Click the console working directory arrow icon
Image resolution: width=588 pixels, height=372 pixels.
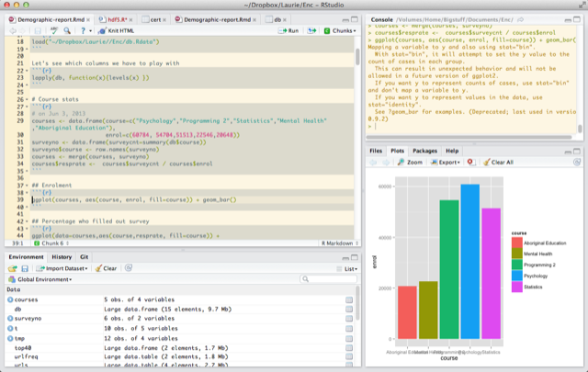click(521, 19)
